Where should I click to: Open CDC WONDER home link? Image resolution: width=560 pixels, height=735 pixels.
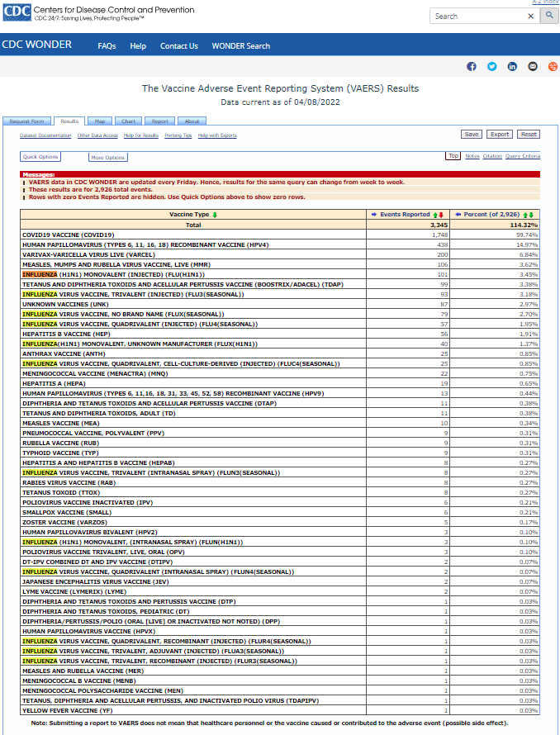pos(36,45)
